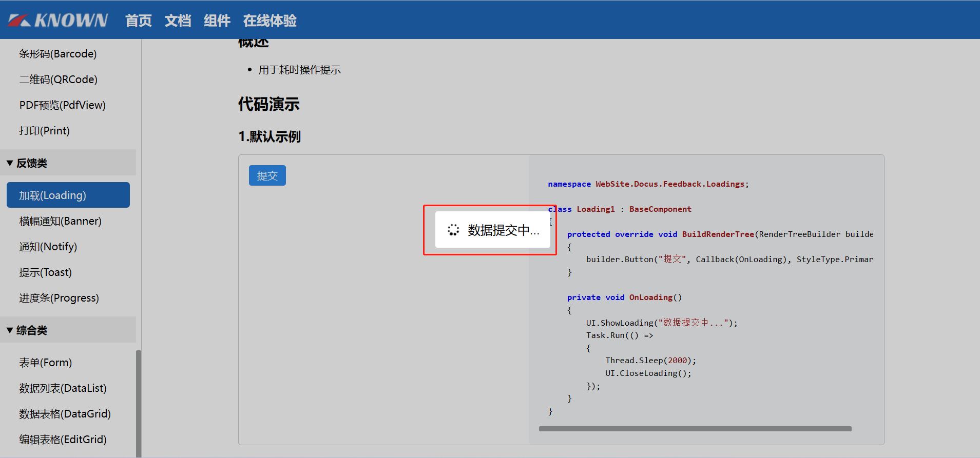Open PDF预览(PdfView) page
Viewport: 980px width, 458px height.
[x=63, y=105]
